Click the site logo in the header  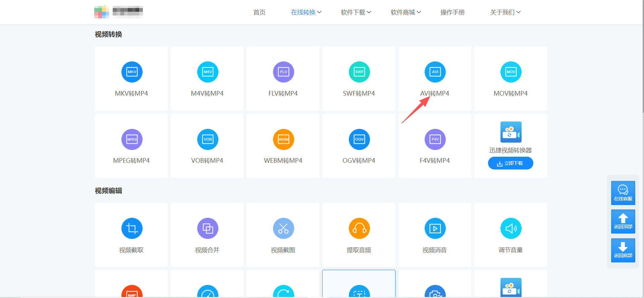click(x=118, y=12)
